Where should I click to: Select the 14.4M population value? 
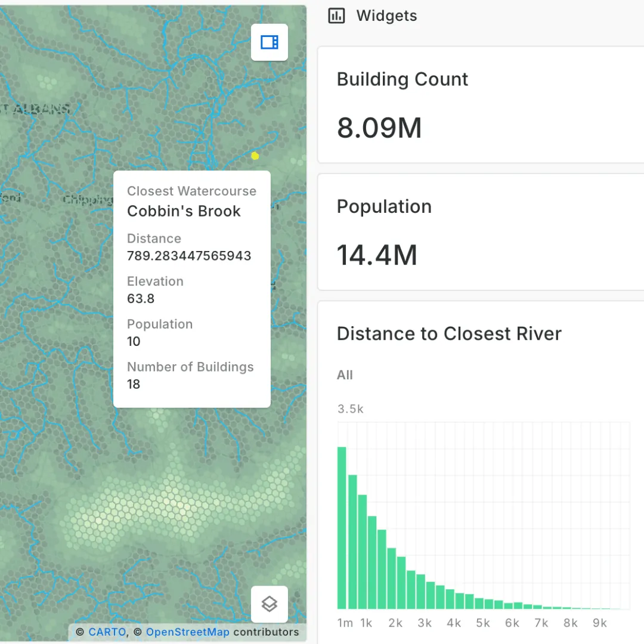click(377, 255)
